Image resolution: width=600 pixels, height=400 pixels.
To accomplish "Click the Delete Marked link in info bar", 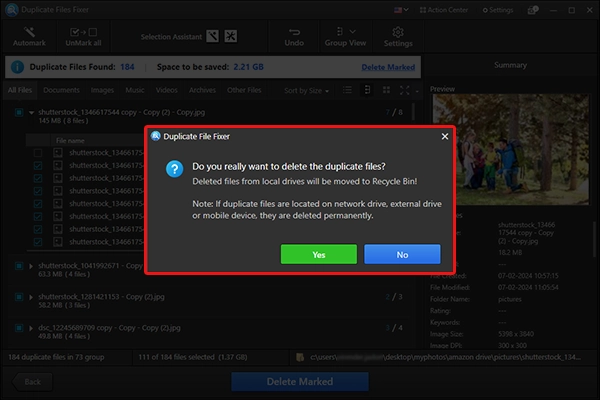I will coord(388,67).
